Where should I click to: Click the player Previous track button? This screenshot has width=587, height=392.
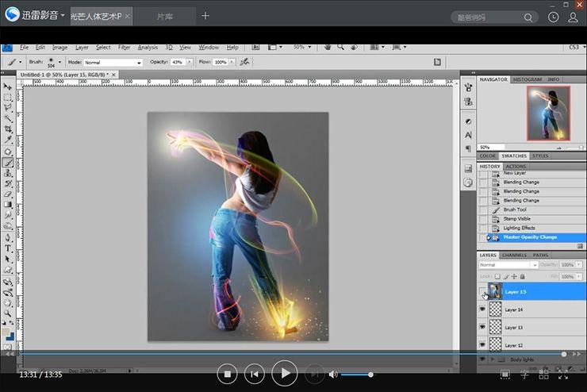[x=254, y=374]
